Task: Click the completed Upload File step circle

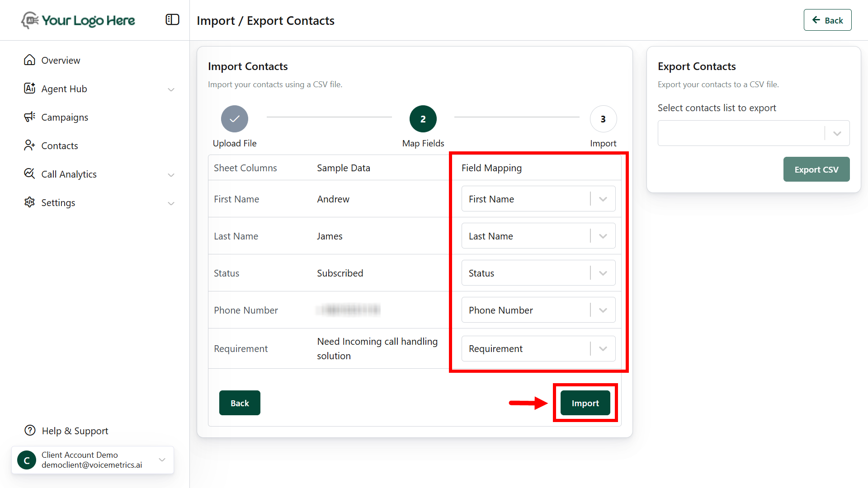Action: pos(234,119)
